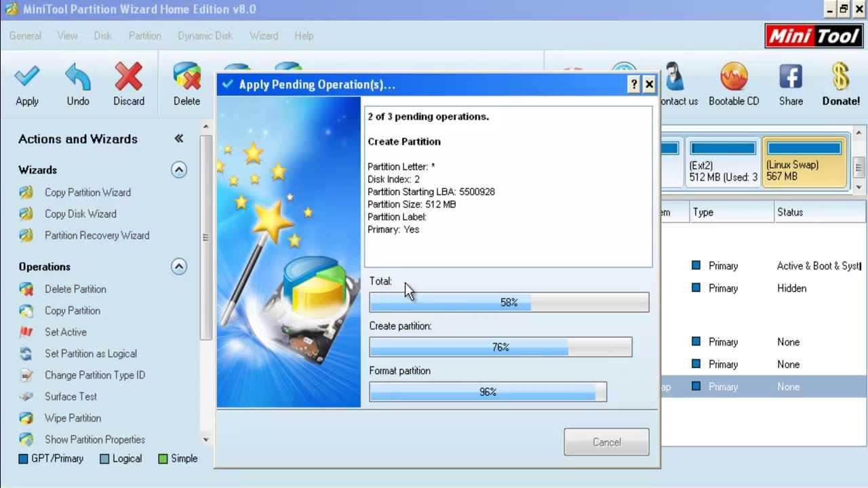The height and width of the screenshot is (488, 868).
Task: Click the Copy Disk Wizard icon
Action: [x=26, y=214]
